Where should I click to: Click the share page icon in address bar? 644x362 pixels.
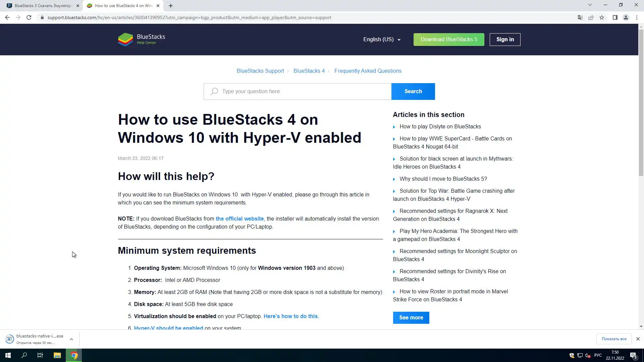pos(591,17)
